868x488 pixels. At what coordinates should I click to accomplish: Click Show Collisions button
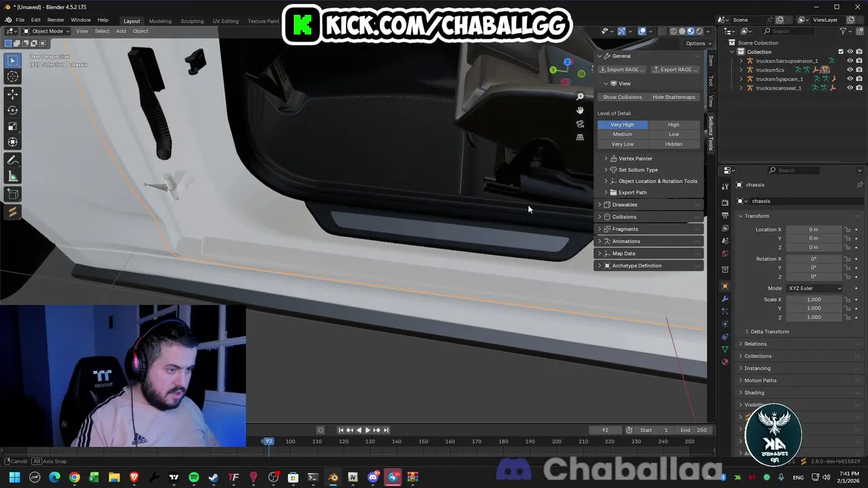(x=622, y=97)
